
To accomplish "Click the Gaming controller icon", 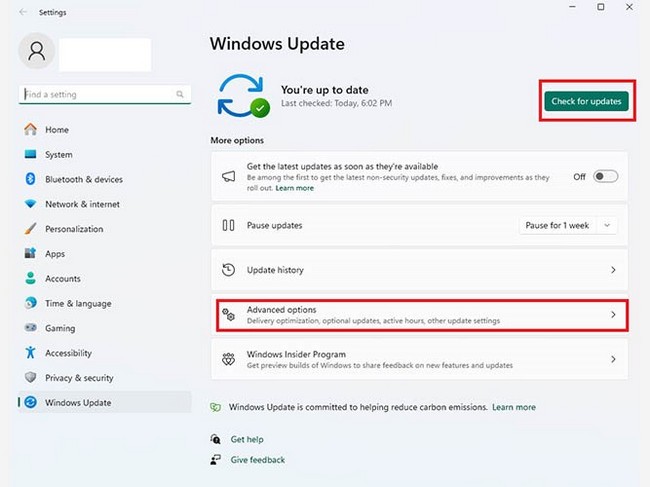I will tap(30, 328).
